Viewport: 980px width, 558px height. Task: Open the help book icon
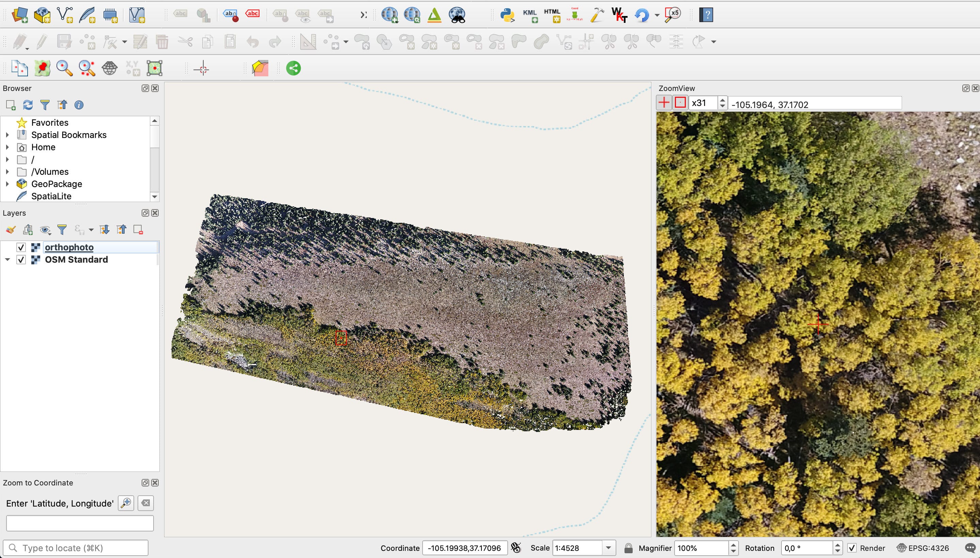pos(706,15)
